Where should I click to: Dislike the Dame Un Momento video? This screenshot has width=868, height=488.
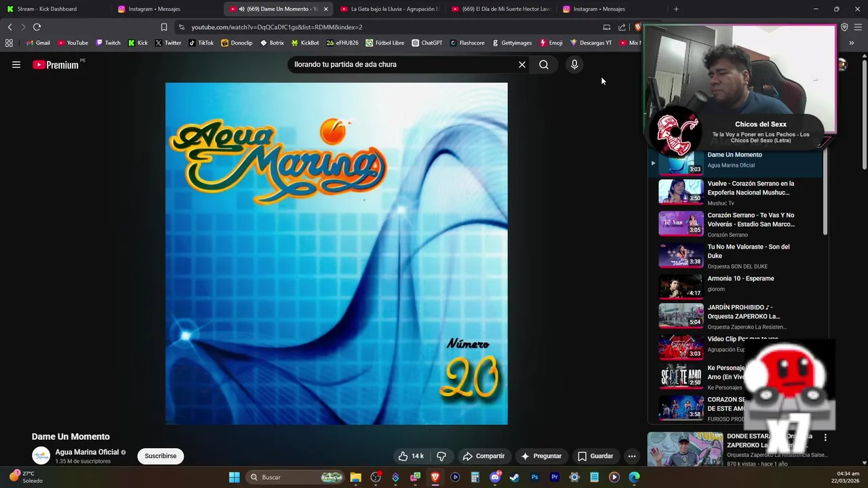[x=441, y=456]
